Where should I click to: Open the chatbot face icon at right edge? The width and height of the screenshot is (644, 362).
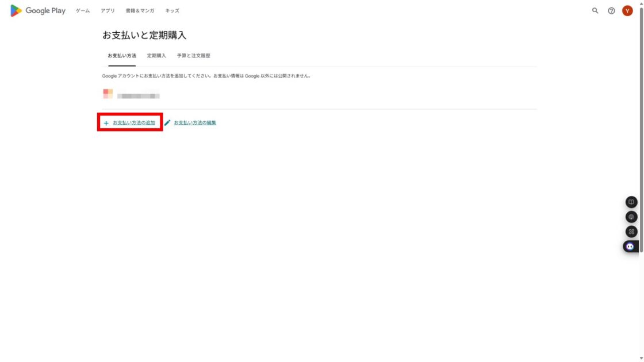click(630, 247)
